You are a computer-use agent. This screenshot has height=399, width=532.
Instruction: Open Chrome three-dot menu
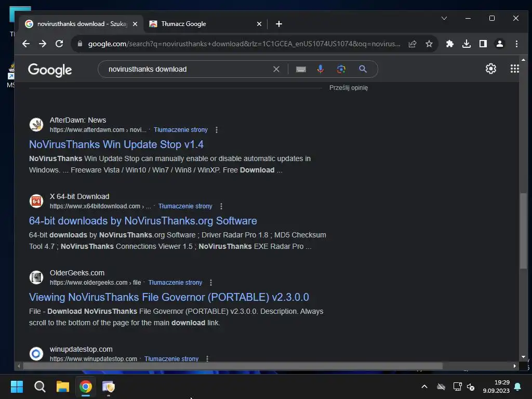coord(516,44)
